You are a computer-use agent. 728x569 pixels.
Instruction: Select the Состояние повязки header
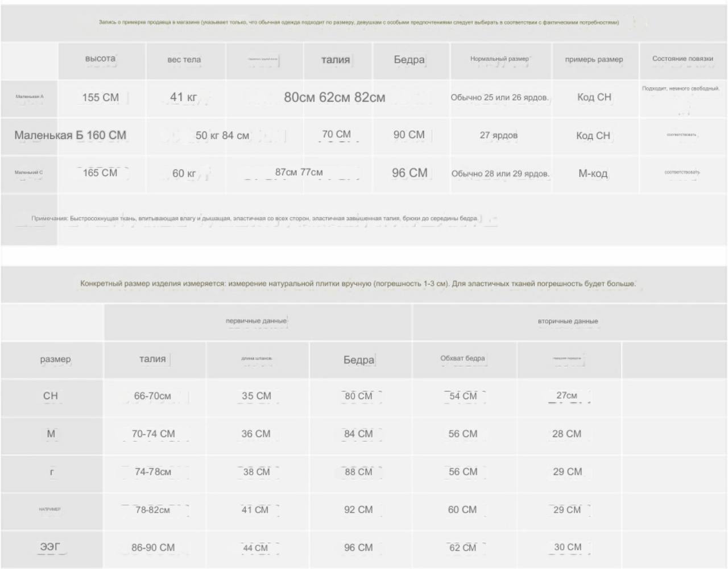coord(682,59)
